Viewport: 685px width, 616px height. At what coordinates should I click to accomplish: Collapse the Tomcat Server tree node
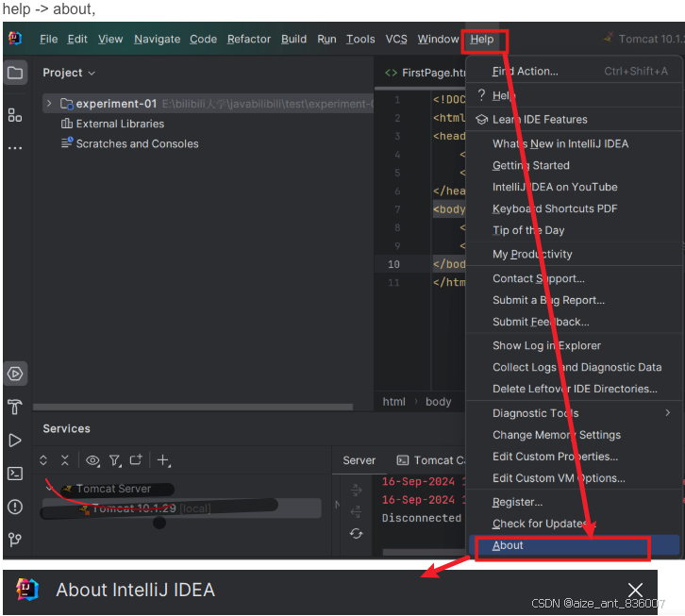click(49, 488)
